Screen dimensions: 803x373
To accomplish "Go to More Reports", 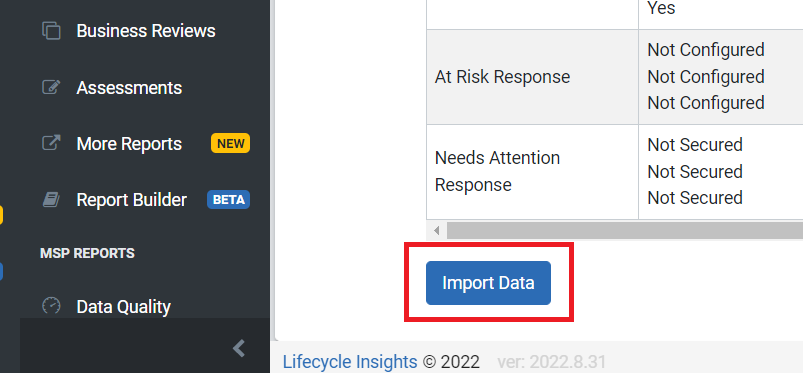I will [x=129, y=144].
